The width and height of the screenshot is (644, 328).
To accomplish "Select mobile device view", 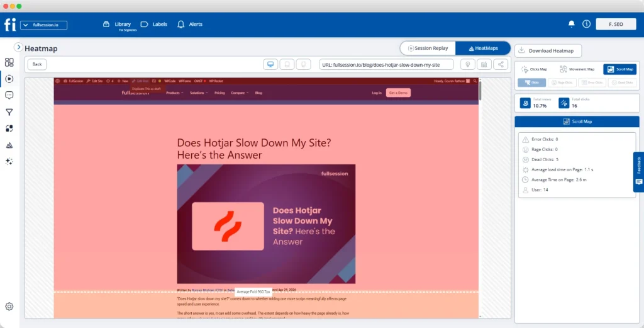I will [303, 65].
